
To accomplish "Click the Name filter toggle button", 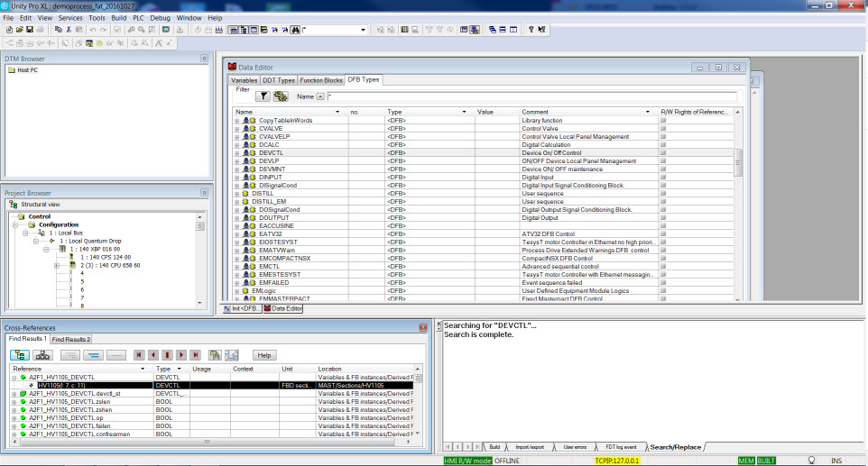I will pyautogui.click(x=320, y=96).
